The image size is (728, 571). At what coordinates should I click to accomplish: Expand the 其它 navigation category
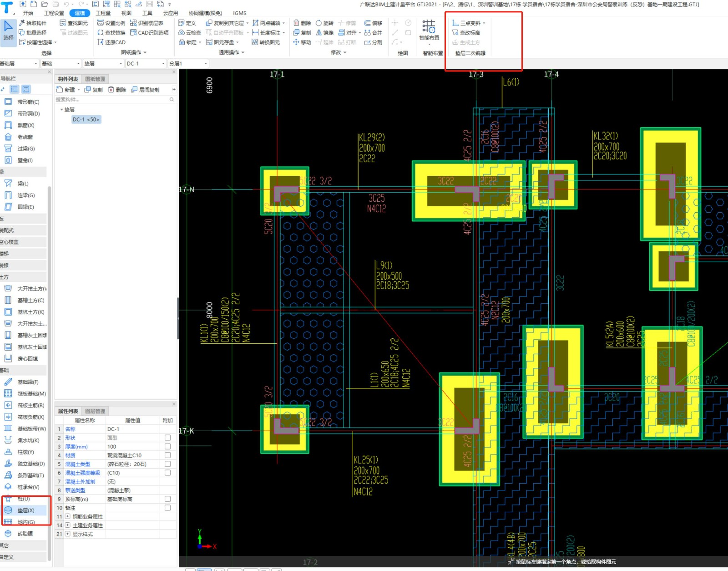(x=23, y=545)
